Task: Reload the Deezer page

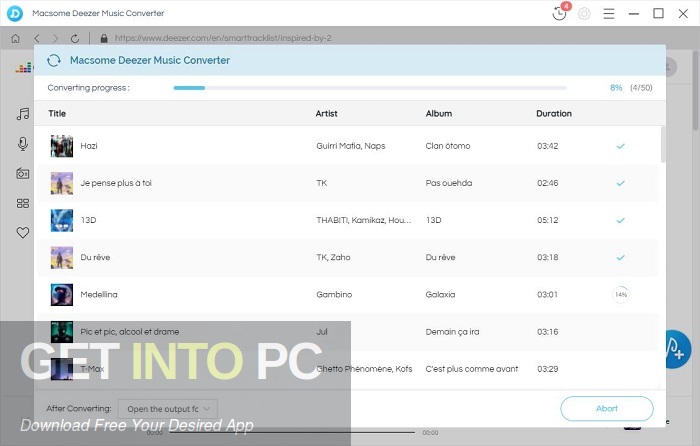Action: pyautogui.click(x=75, y=38)
